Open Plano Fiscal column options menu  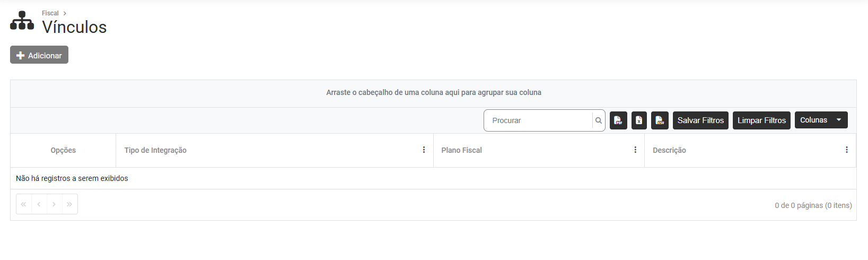(635, 150)
